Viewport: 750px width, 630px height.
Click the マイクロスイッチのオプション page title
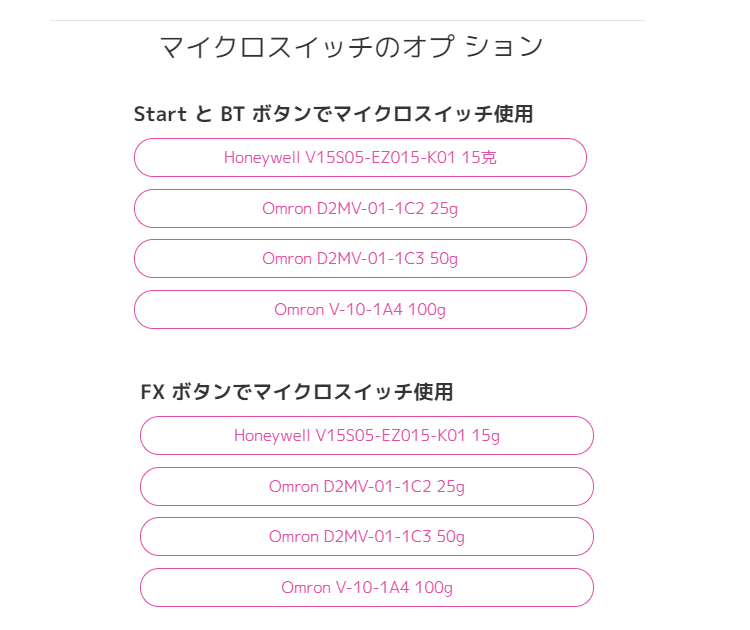point(351,47)
